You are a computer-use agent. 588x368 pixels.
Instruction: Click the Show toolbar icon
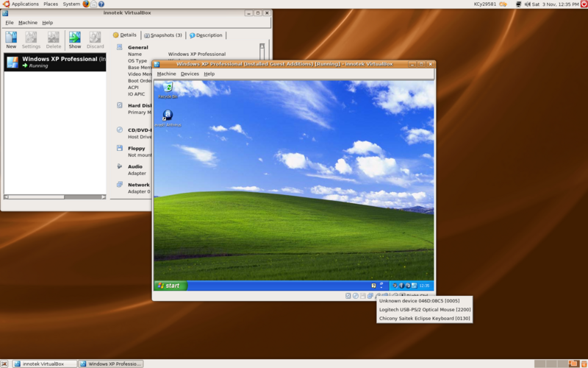click(x=75, y=40)
